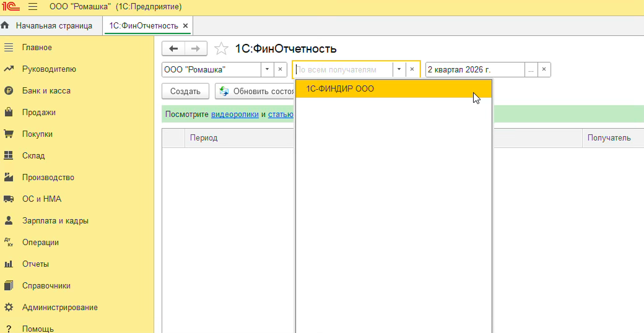
Task: Open the Руководителю menu section
Action: [49, 69]
